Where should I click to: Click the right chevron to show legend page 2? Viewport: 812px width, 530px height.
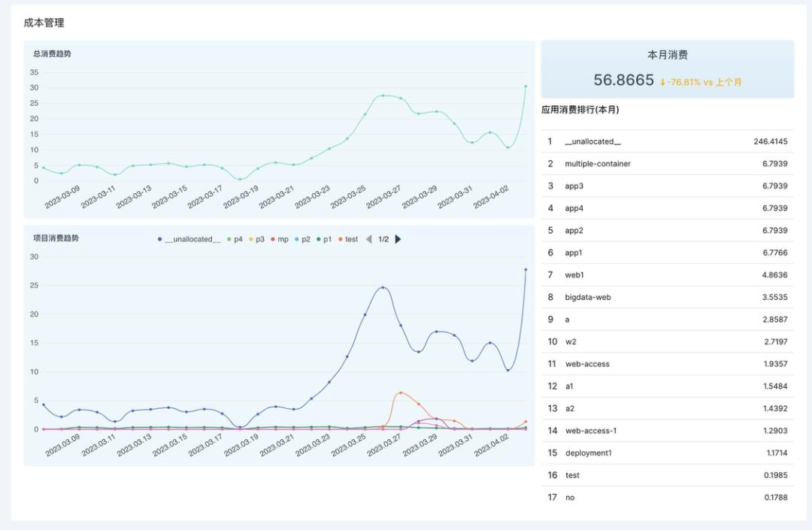click(396, 239)
